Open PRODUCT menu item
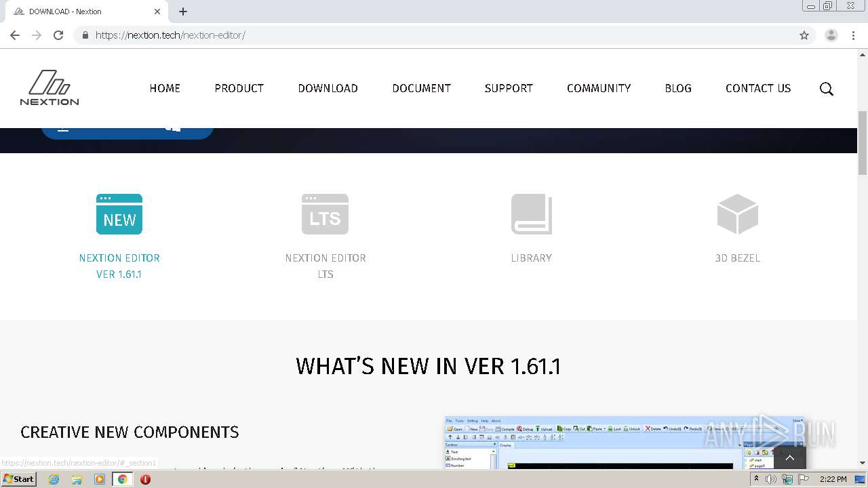The width and height of the screenshot is (868, 488). (239, 88)
